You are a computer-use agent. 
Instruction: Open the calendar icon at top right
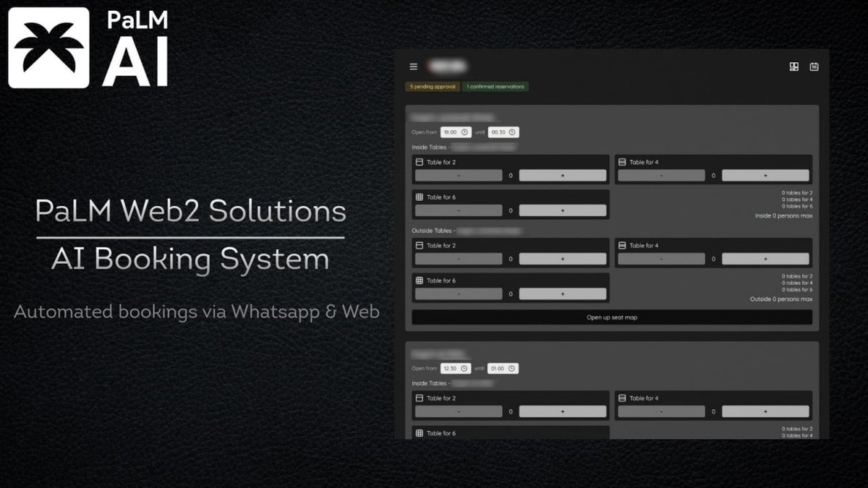[x=814, y=67]
